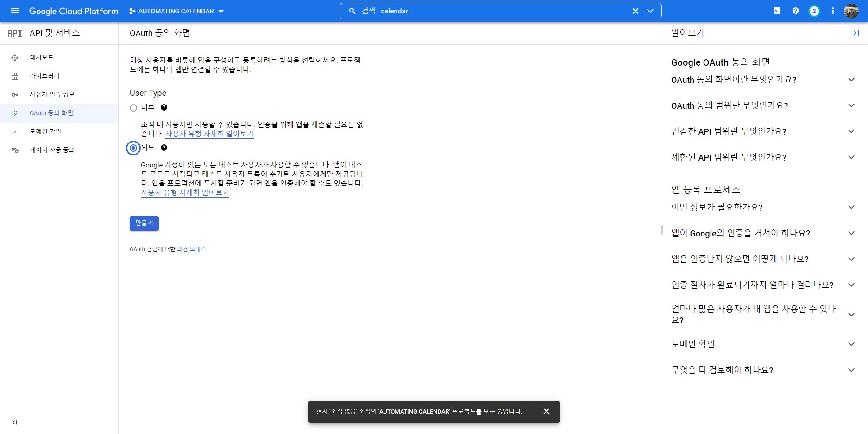The width and height of the screenshot is (868, 434).
Task: Open notifications badge showing 2
Action: click(814, 11)
